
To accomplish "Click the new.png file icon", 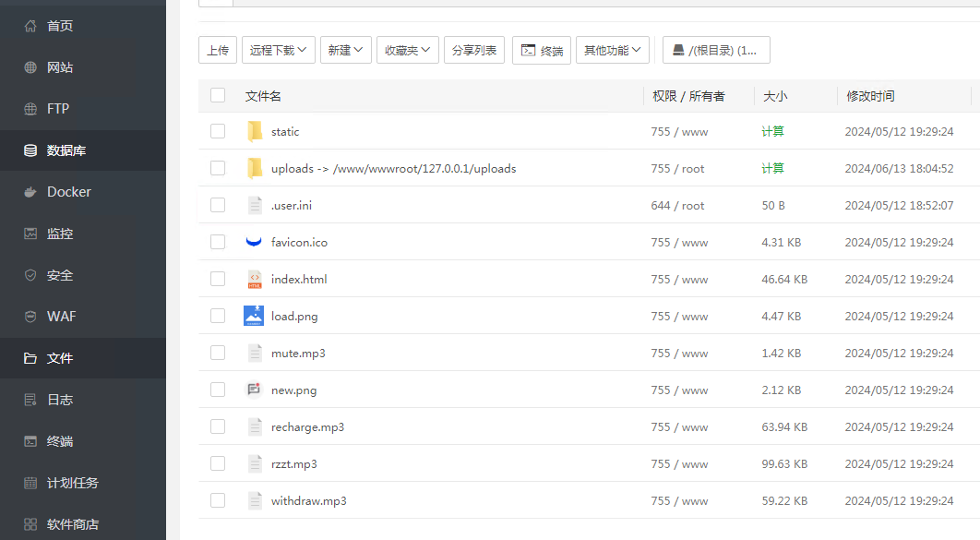I will 254,390.
